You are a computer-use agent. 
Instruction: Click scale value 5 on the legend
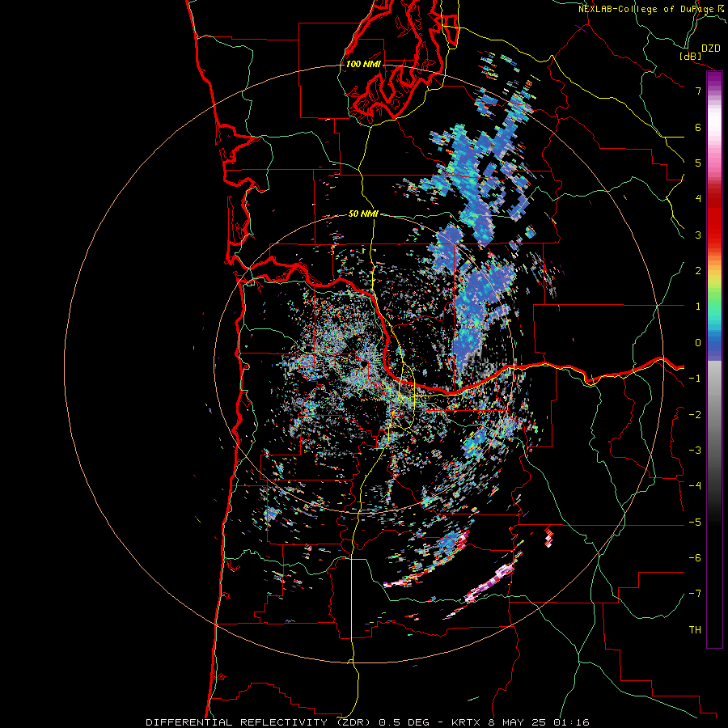click(698, 163)
